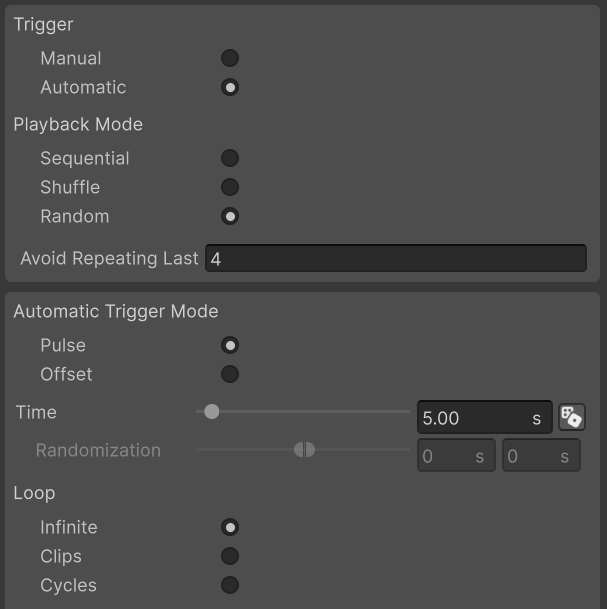The height and width of the screenshot is (609, 607).
Task: Select the Manual trigger radio button
Action: (230, 58)
